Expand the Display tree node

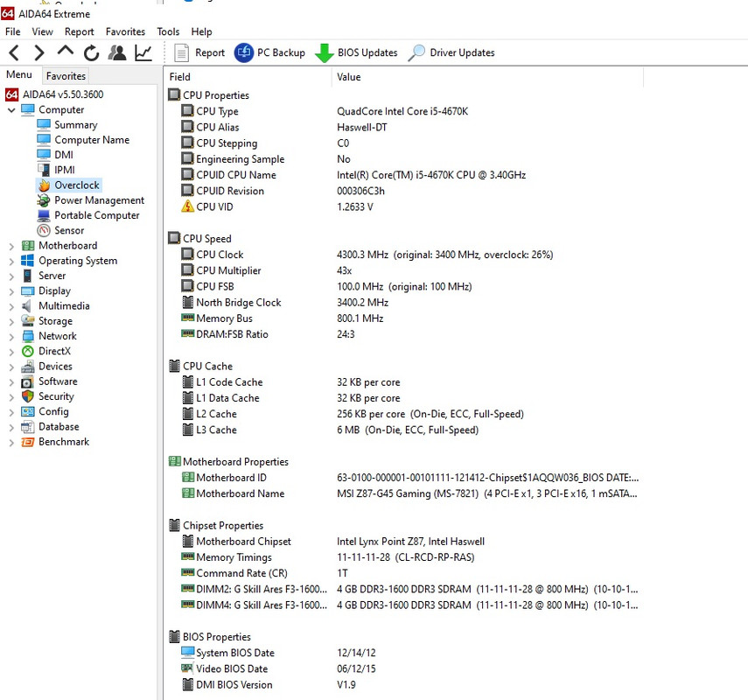(x=11, y=291)
